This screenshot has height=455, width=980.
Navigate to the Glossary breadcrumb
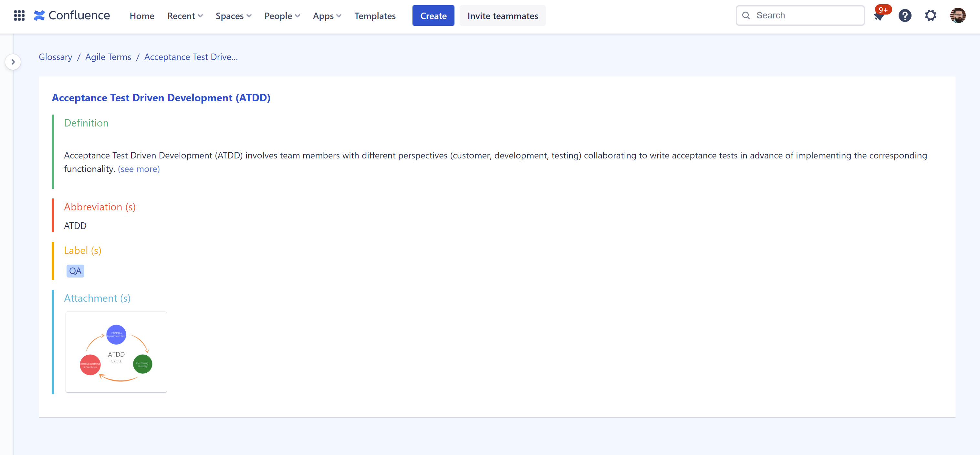(55, 57)
